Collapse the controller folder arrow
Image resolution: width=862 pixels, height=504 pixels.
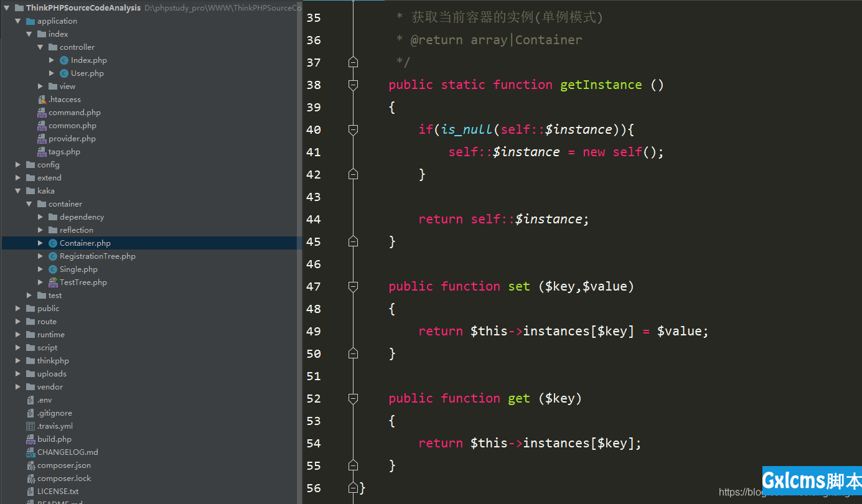click(40, 47)
